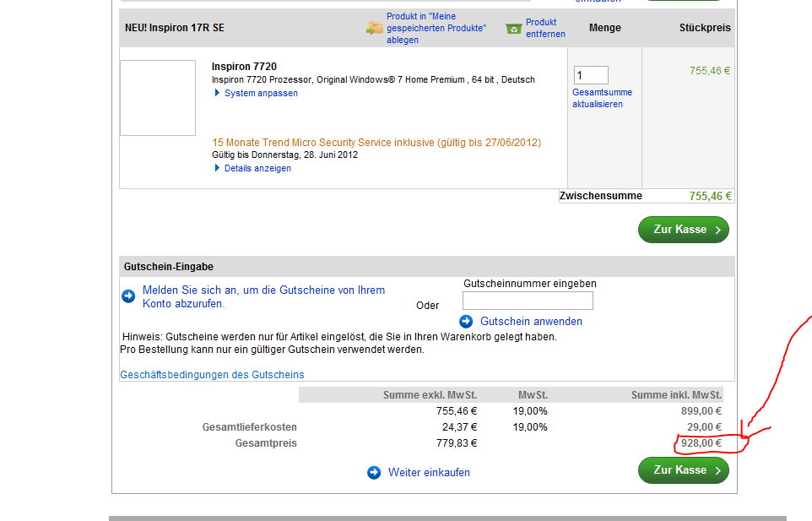Screen dimensions: 812x521
Task: Click the 899,00 € sum incl. MwSt.
Action: tap(701, 411)
